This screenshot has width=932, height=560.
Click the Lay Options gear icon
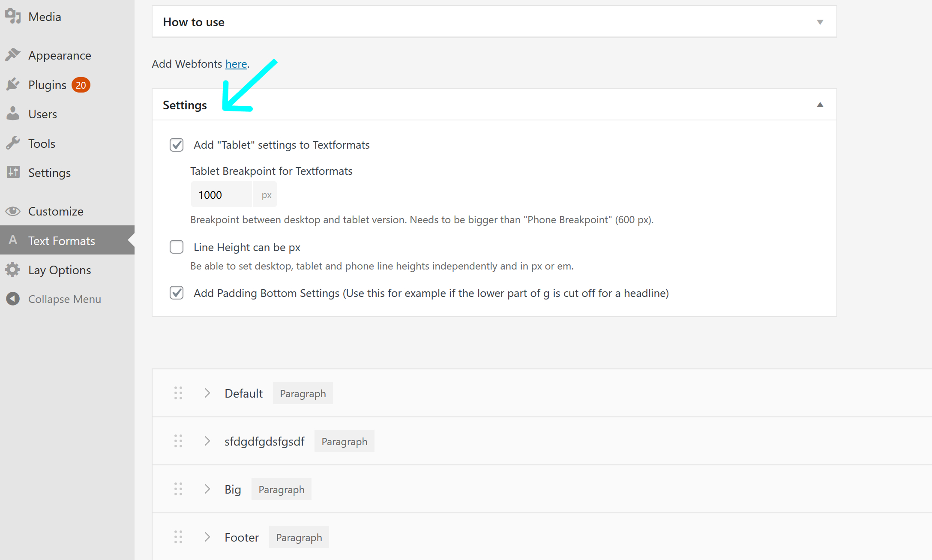tap(13, 270)
